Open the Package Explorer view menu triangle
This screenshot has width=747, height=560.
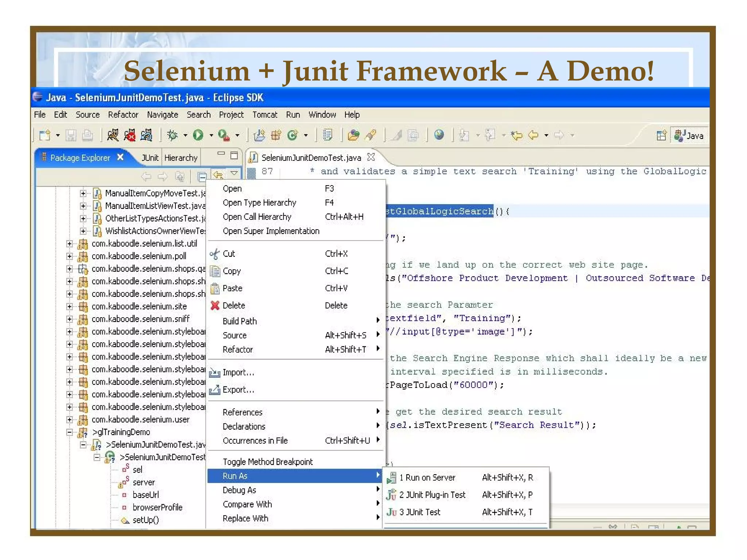[234, 173]
